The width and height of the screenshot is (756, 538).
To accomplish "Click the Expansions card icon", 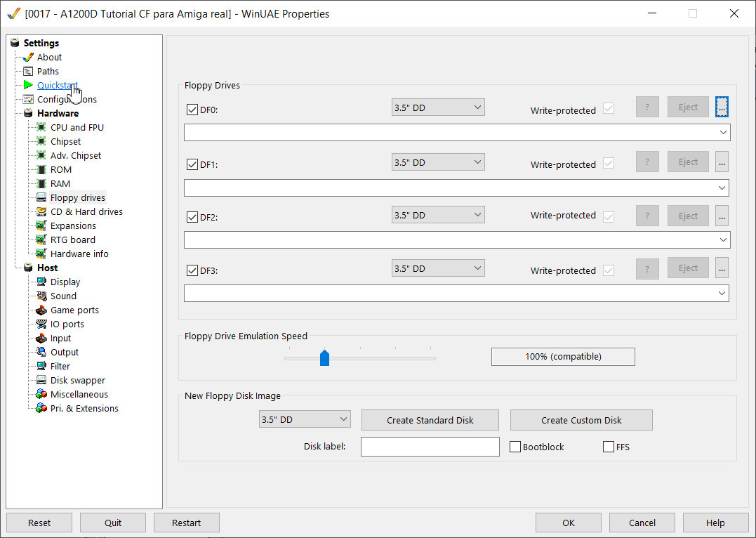I will 41,226.
